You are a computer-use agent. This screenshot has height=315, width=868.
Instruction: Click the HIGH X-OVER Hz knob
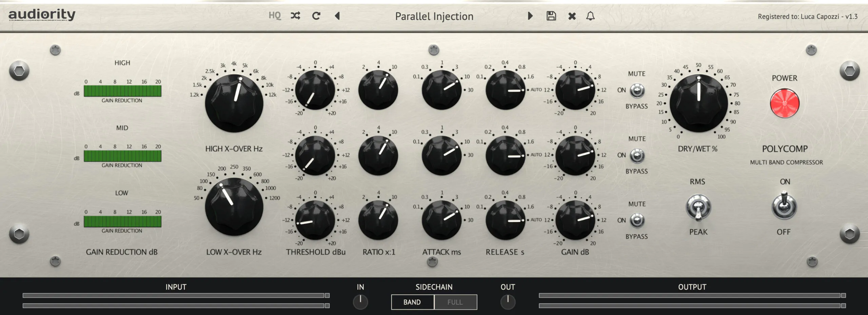234,103
